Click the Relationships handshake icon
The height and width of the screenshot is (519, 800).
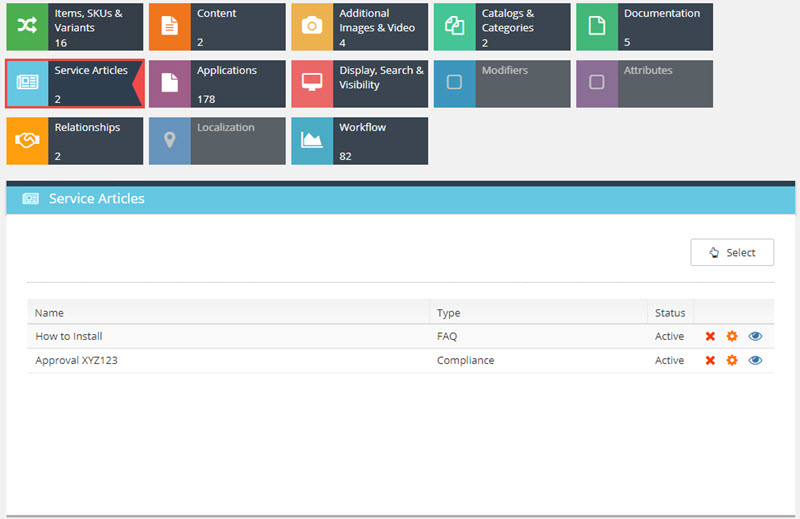pyautogui.click(x=27, y=140)
